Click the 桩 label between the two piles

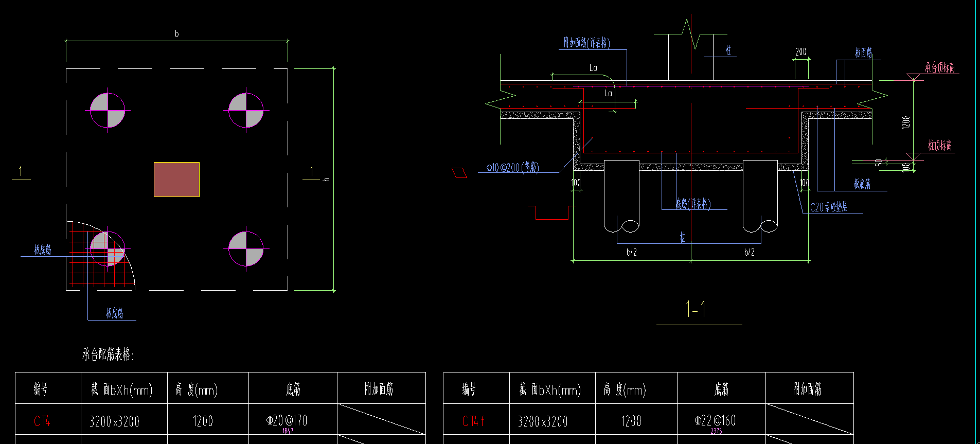683,237
